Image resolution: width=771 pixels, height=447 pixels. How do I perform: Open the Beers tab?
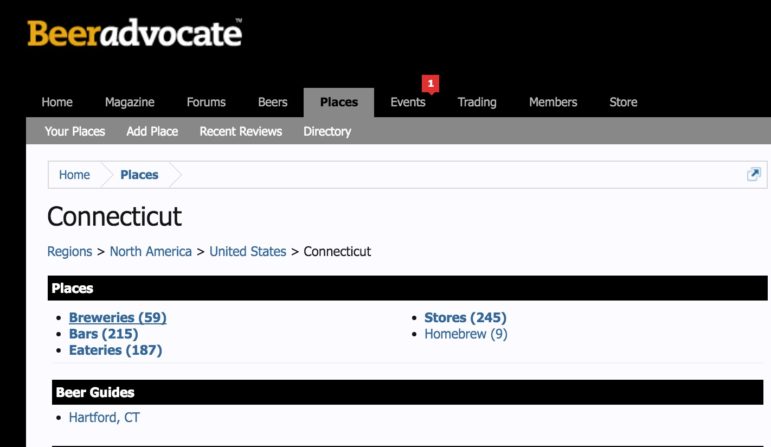(x=272, y=102)
